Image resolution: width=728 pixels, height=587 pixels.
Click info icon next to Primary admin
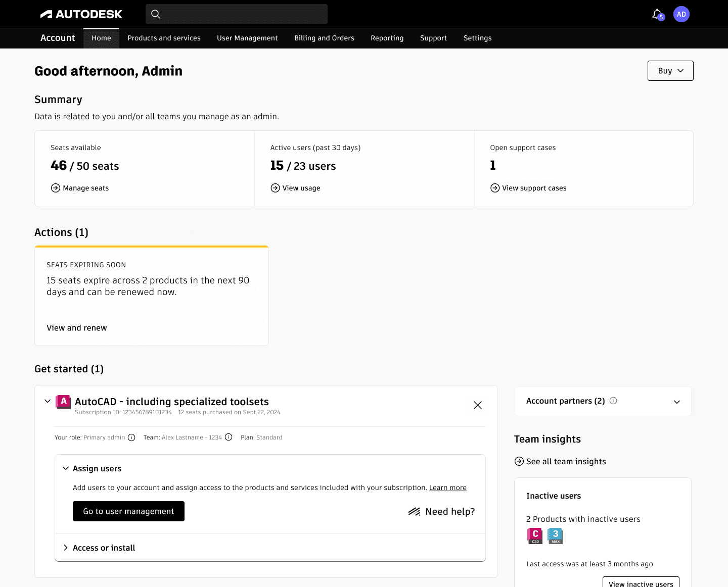(x=131, y=437)
